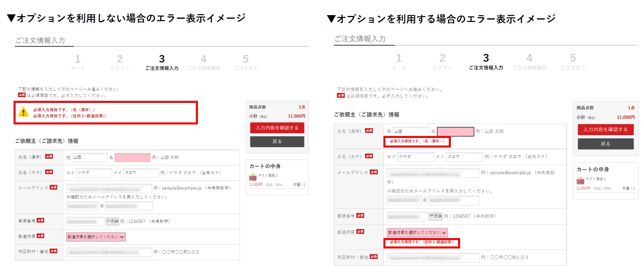The height and width of the screenshot is (266, 644).
Task: Select step 1 カート in the right progress bar
Action: (399, 62)
